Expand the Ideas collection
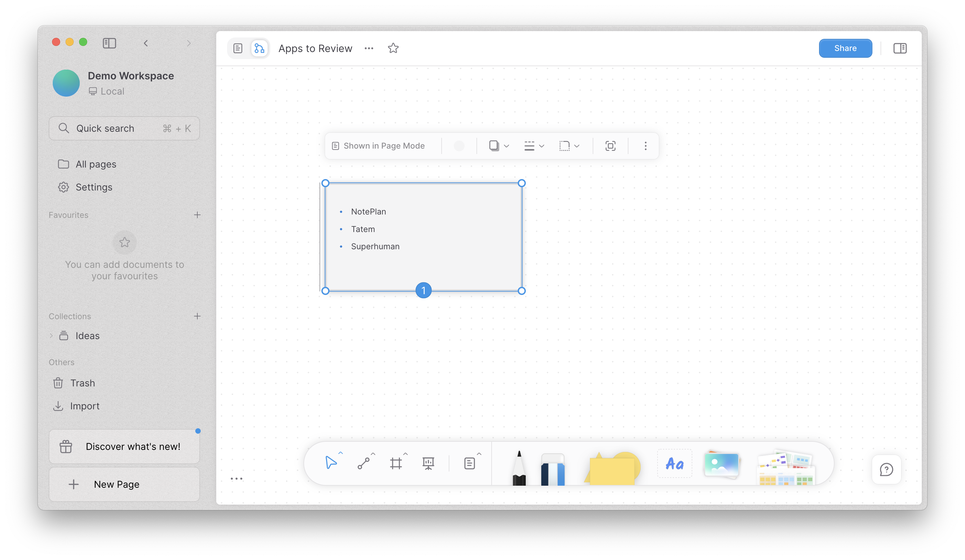Screen dimensions: 965x560 (x=51, y=335)
